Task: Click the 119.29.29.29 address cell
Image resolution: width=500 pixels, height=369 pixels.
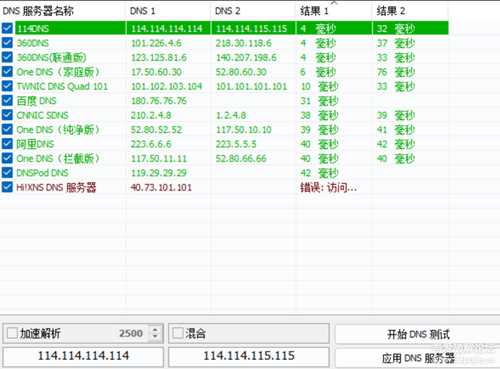Action: [x=159, y=173]
